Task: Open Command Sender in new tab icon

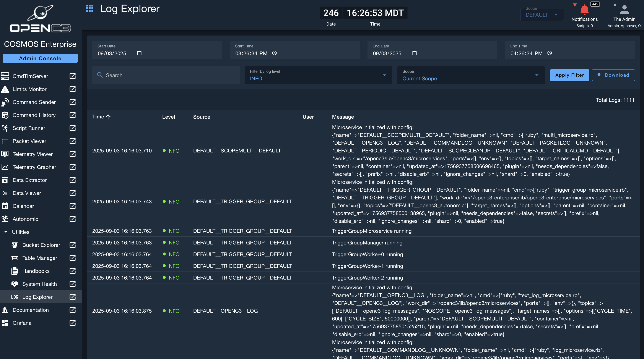Action: coord(73,102)
